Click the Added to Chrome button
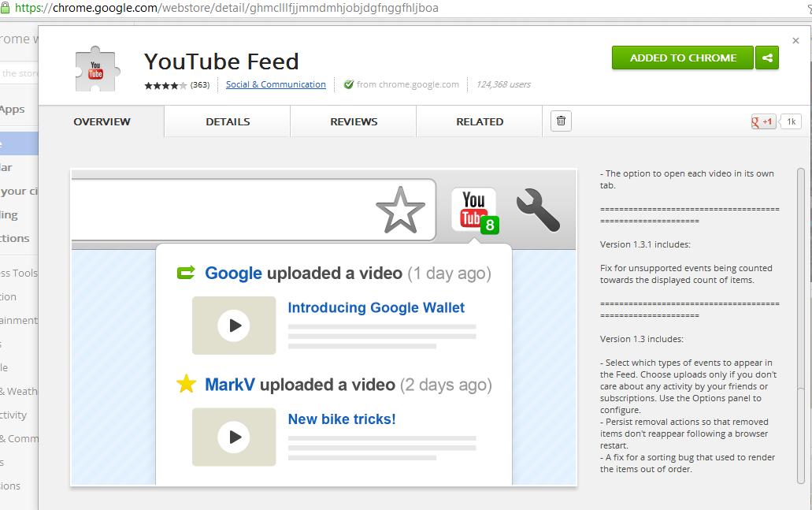This screenshot has width=812, height=510. [x=683, y=58]
